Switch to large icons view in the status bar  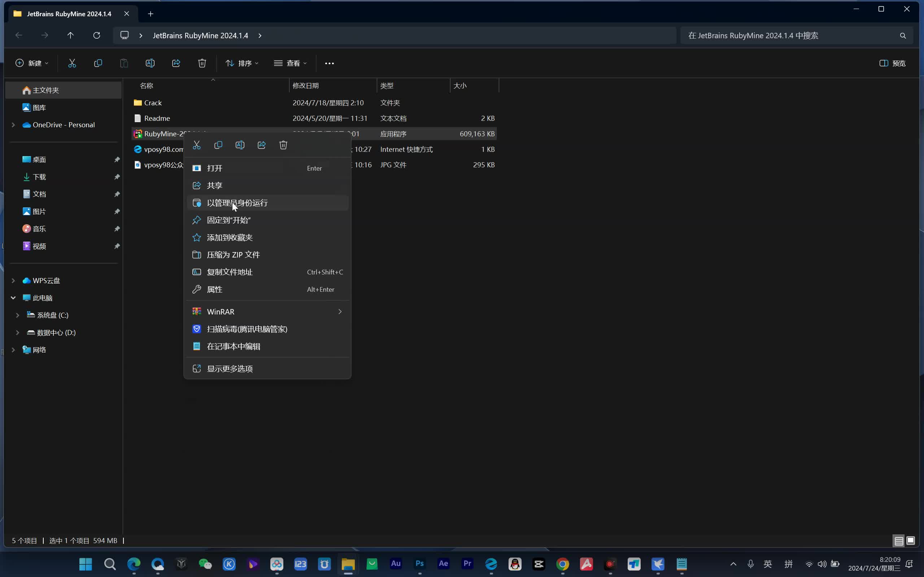pyautogui.click(x=911, y=541)
